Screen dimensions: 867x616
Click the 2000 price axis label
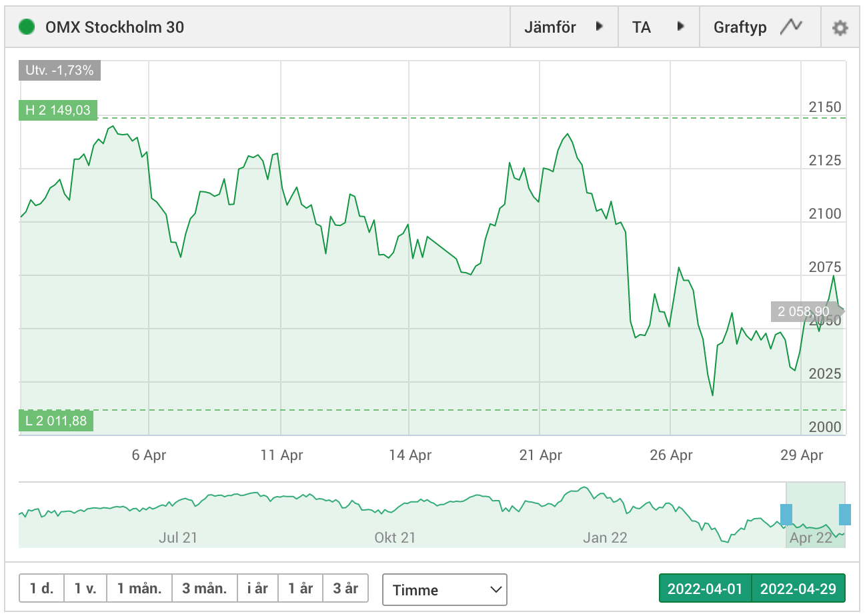click(x=824, y=427)
